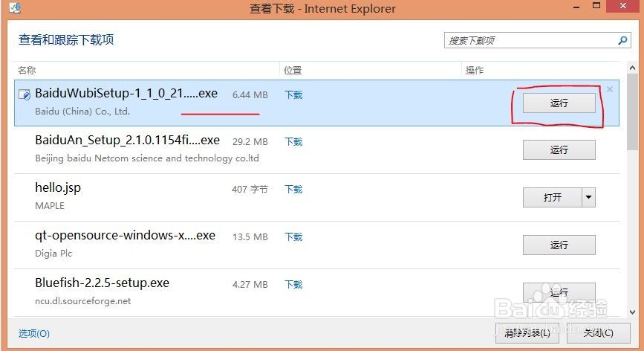644x351 pixels.
Task: Run the BaiduAn_Setup file
Action: pyautogui.click(x=559, y=149)
